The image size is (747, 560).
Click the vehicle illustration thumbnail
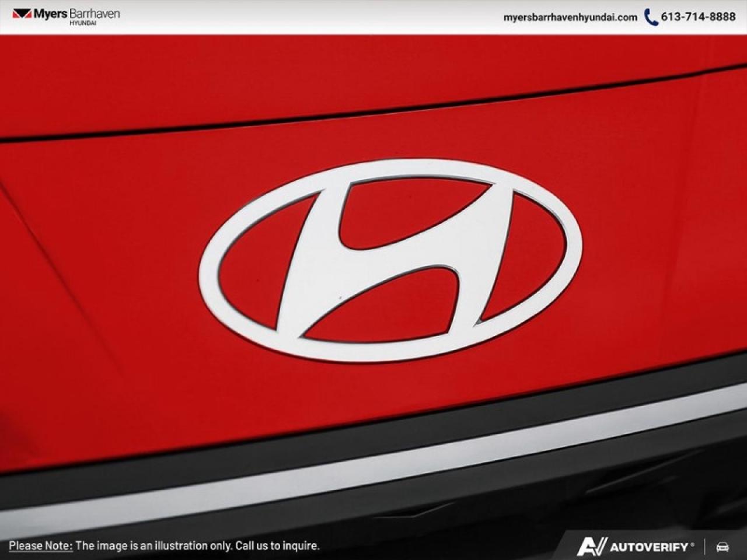click(x=373, y=280)
